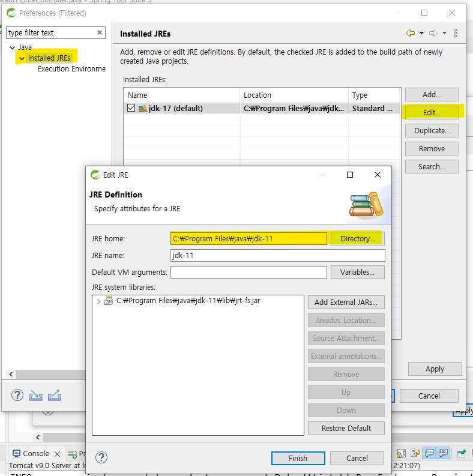Sort JRE table by Location column
This screenshot has width=473, height=476.
point(294,95)
